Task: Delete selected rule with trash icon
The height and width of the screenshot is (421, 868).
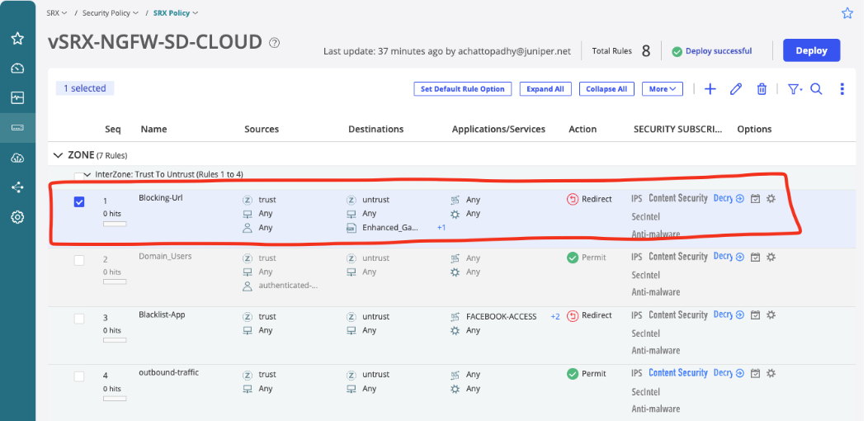Action: [762, 89]
